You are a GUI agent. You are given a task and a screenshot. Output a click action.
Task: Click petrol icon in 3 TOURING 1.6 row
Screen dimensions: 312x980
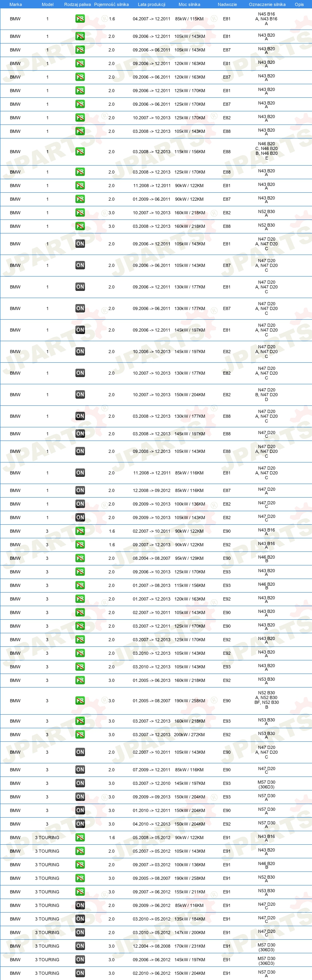coord(80,838)
